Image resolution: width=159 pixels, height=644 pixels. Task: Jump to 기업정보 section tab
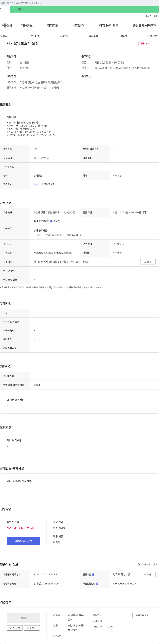click(x=153, y=36)
